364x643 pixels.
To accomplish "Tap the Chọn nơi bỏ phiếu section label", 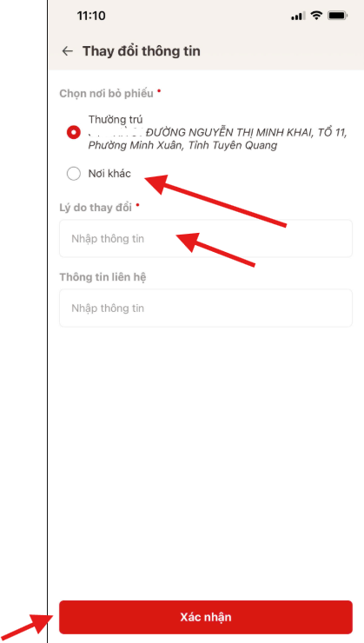I will click(x=107, y=94).
